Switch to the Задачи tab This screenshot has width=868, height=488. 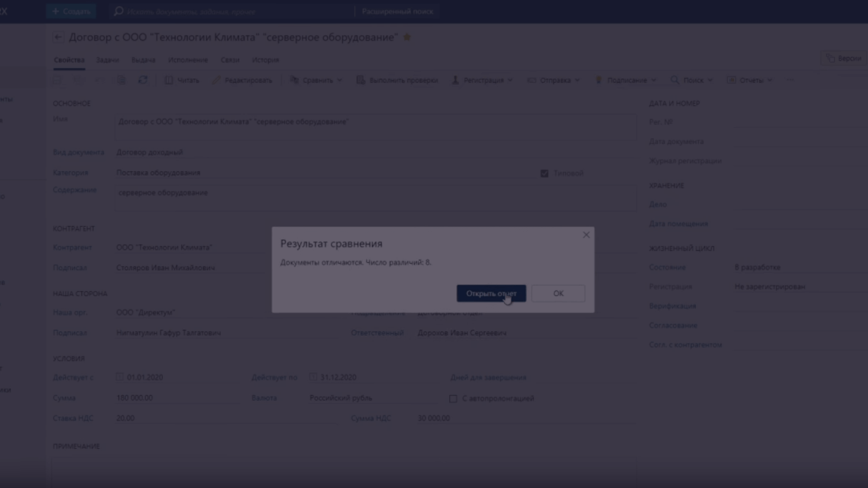pos(107,60)
